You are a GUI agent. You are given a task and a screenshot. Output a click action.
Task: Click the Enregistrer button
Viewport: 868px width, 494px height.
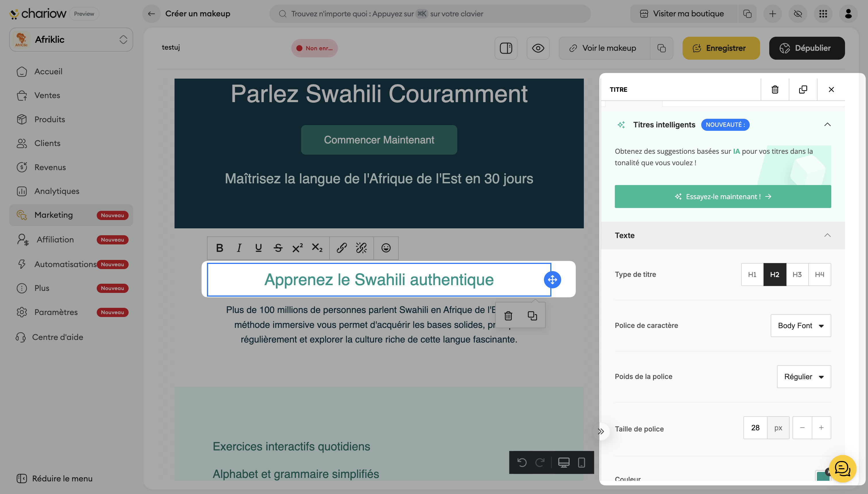pyautogui.click(x=721, y=48)
